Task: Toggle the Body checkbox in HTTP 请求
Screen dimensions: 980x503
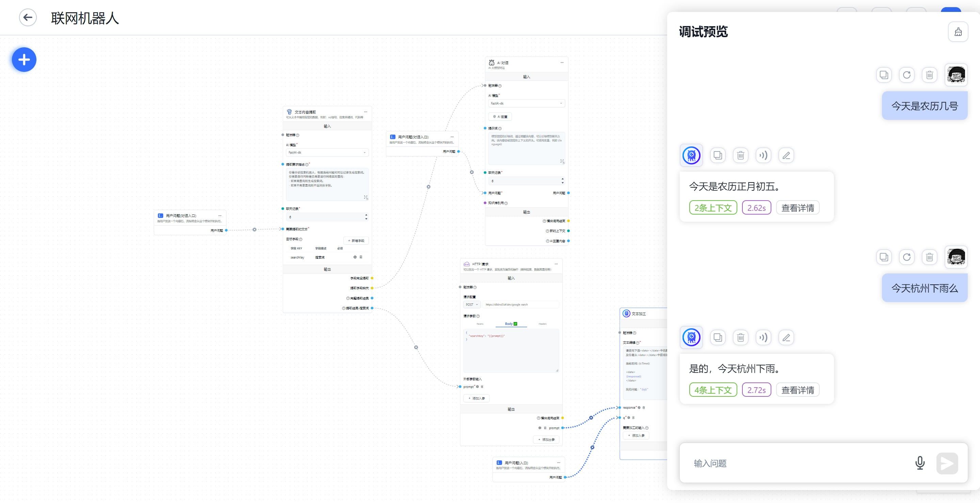Action: click(x=515, y=324)
